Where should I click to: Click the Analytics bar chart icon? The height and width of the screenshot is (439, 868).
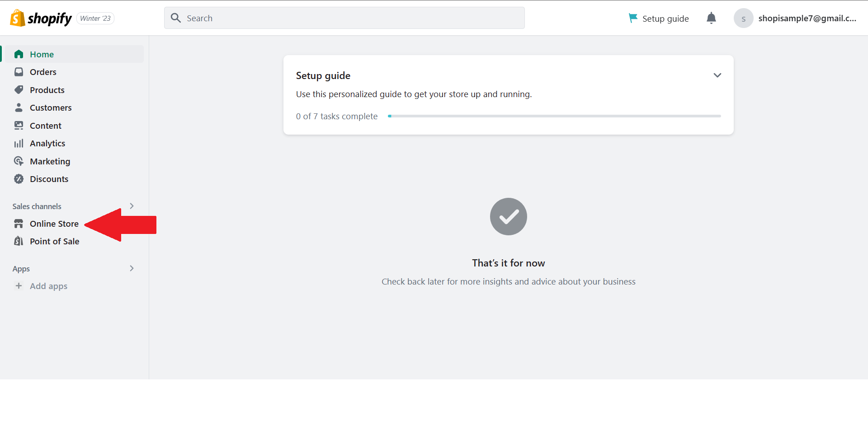click(19, 144)
